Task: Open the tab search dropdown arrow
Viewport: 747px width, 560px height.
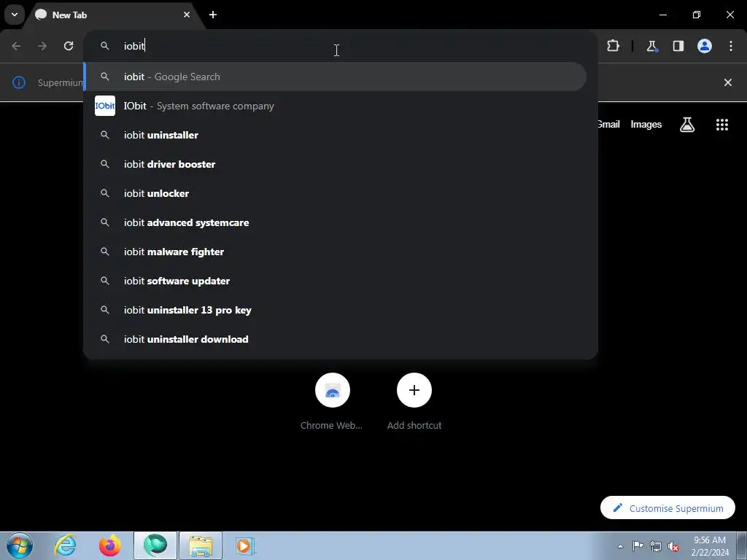Action: point(15,15)
